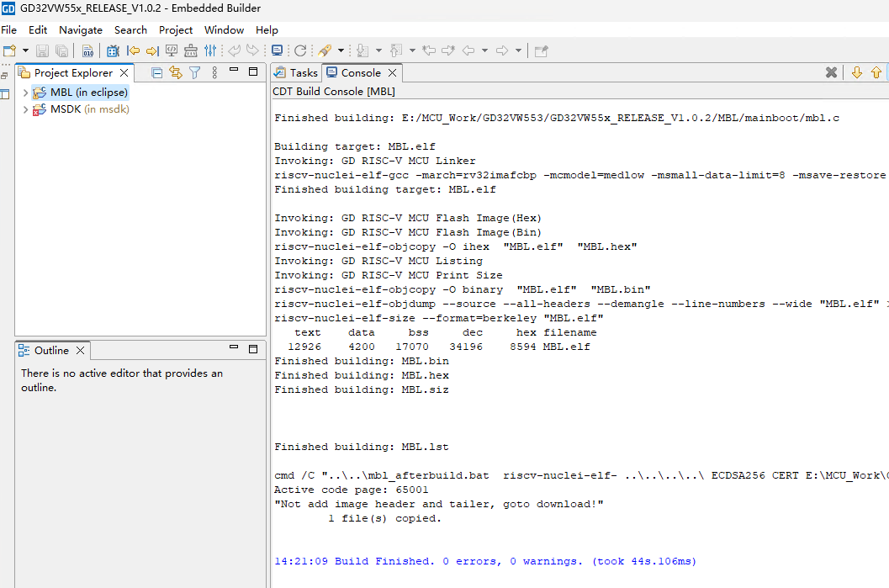Open the Project Explorer filter icon
The width and height of the screenshot is (889, 588).
(194, 73)
